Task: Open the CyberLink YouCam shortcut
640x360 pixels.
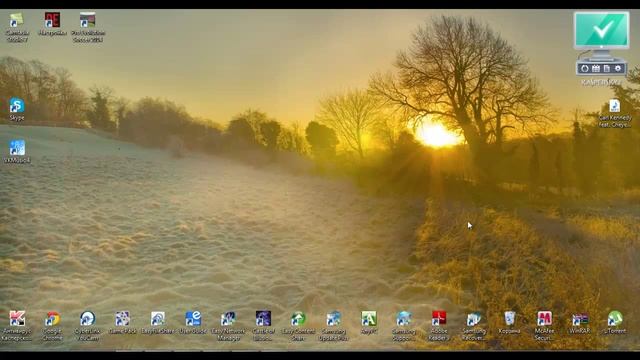Action: (88, 325)
